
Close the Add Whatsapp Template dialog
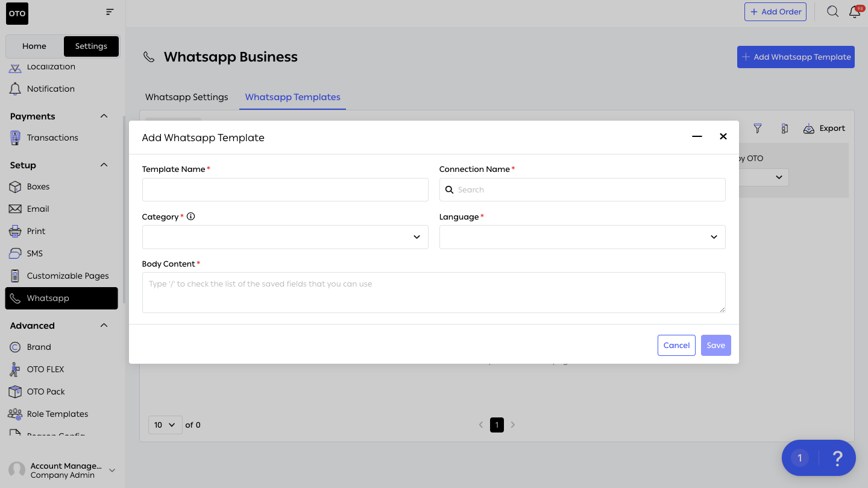[x=723, y=137]
